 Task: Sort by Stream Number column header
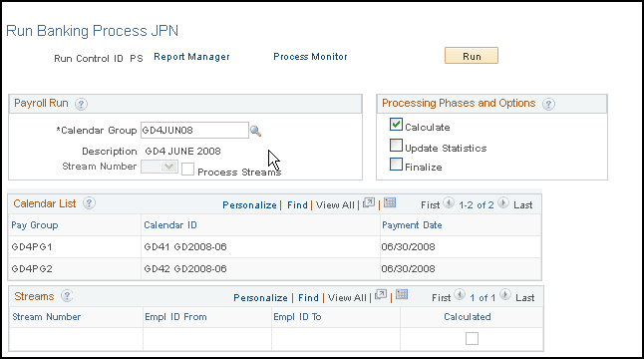[47, 317]
